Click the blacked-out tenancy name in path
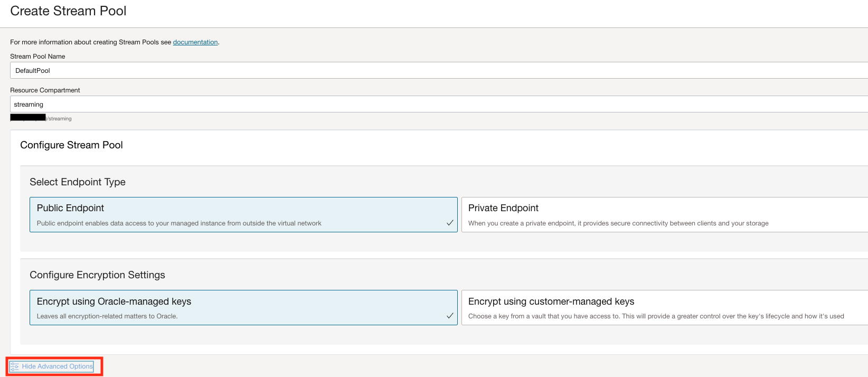 28,118
